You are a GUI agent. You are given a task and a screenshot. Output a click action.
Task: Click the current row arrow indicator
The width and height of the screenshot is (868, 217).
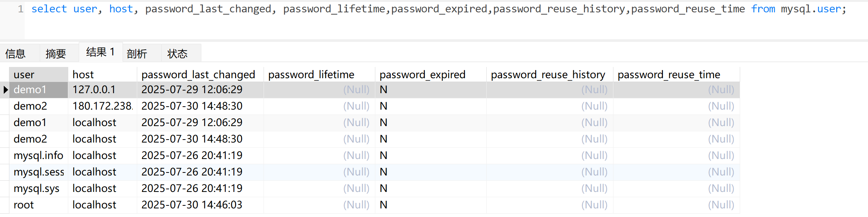click(5, 90)
